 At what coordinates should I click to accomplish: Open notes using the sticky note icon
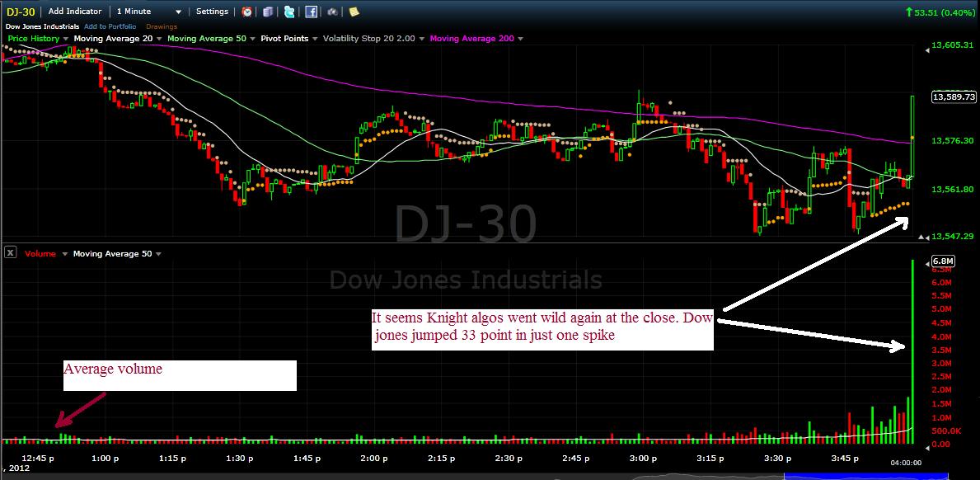coord(354,11)
